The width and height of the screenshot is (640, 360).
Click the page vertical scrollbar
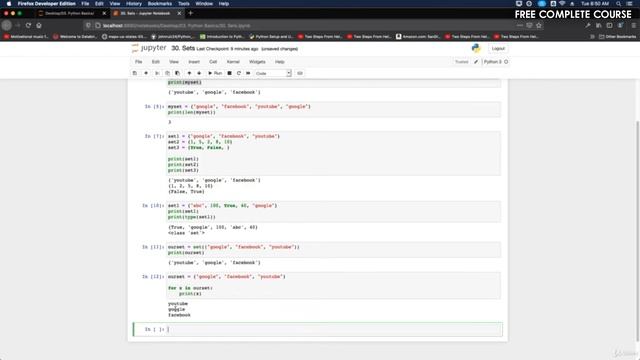coord(637,231)
